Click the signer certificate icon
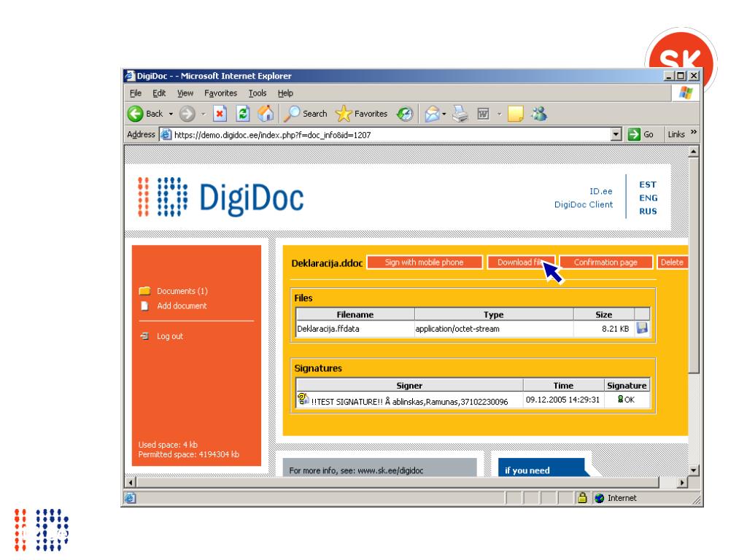The image size is (747, 560). click(x=303, y=399)
